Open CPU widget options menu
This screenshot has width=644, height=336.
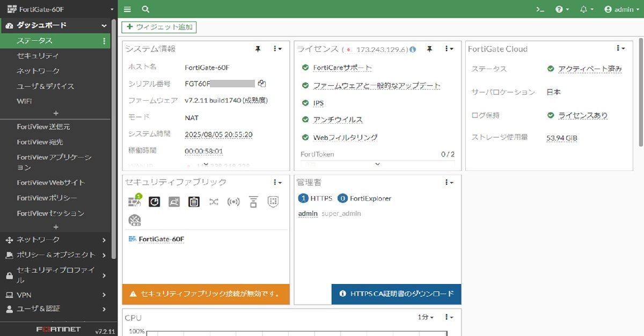449,317
